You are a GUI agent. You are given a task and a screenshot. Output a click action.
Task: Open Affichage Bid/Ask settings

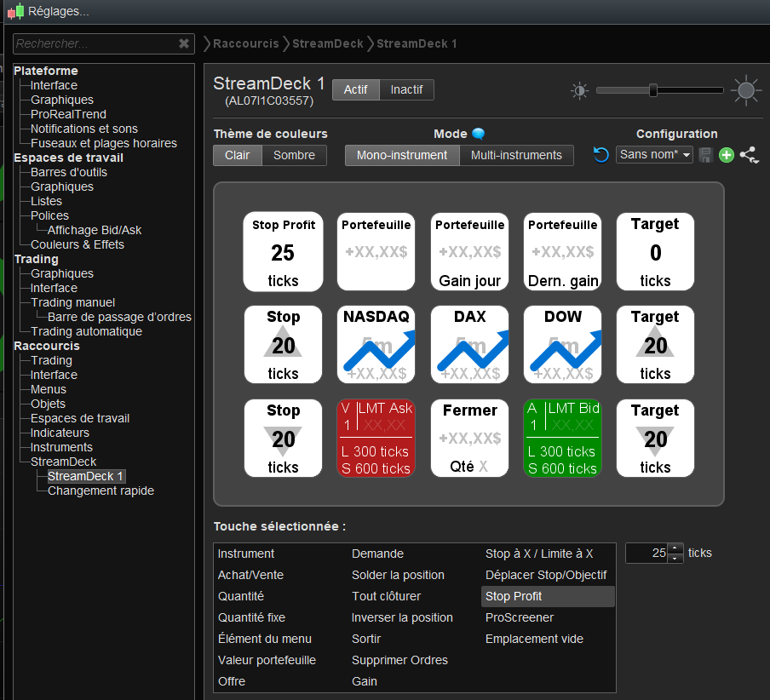point(95,230)
